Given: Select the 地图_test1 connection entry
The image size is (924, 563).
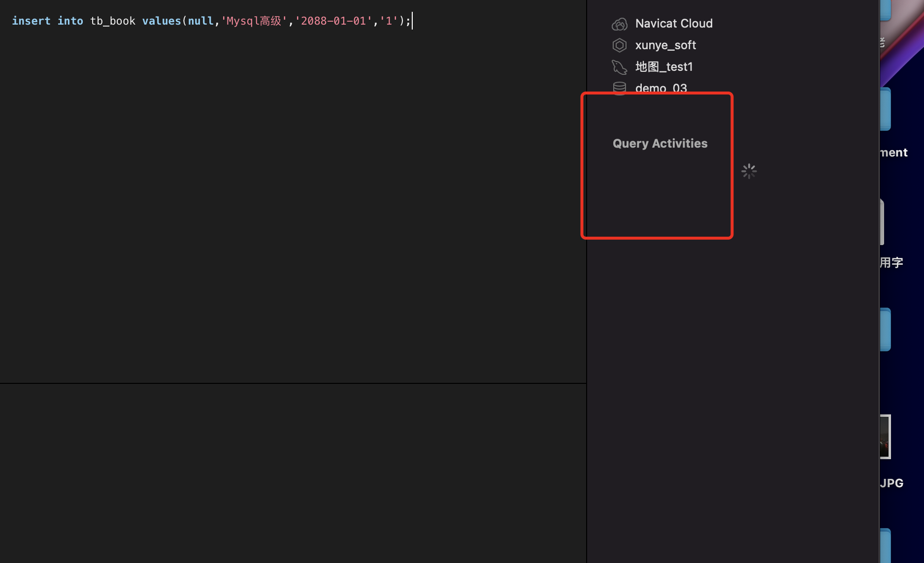Looking at the screenshot, I should pyautogui.click(x=664, y=67).
